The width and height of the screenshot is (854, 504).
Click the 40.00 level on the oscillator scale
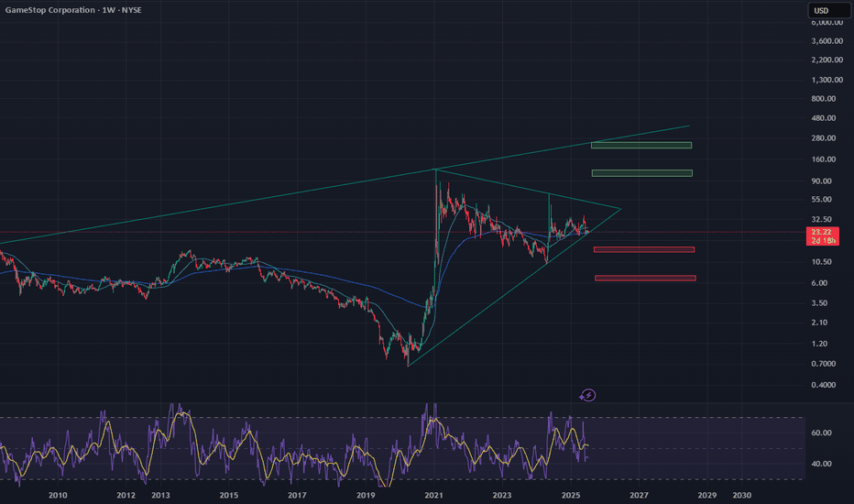point(821,465)
